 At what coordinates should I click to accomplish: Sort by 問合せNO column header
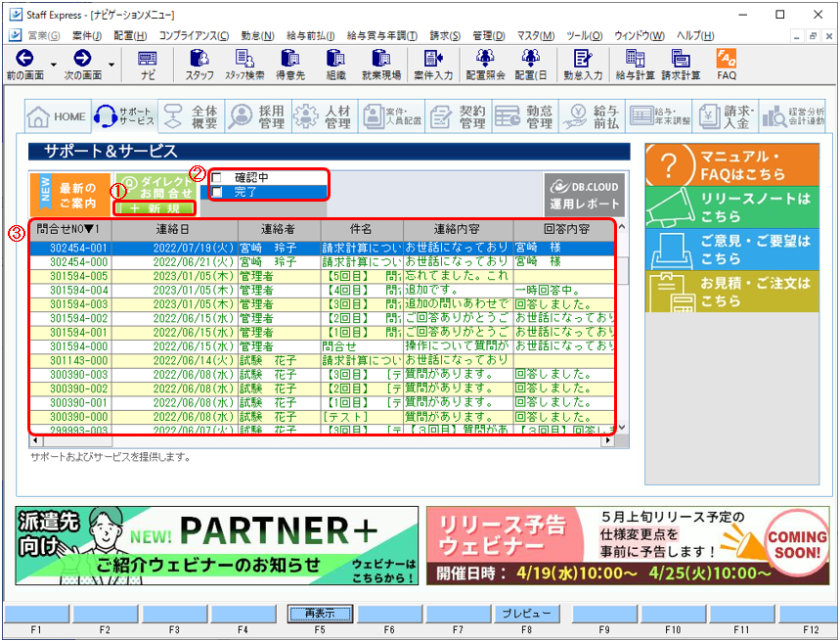70,229
